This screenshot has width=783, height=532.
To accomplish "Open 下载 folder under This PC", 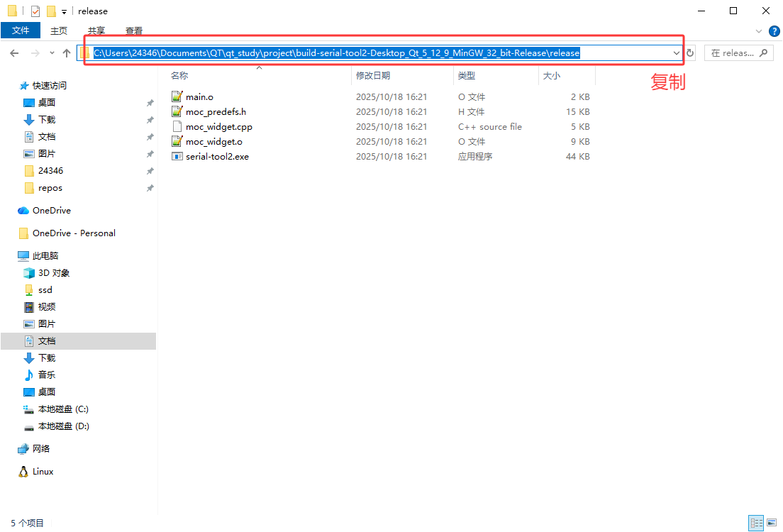I will [47, 358].
